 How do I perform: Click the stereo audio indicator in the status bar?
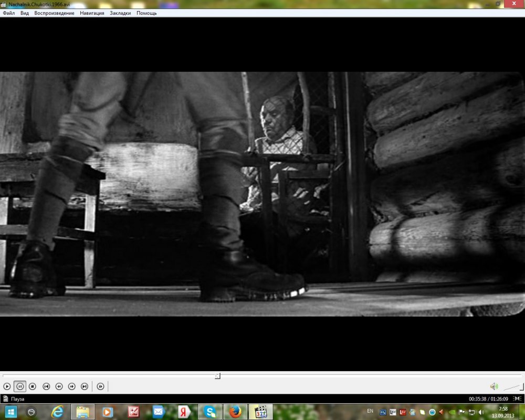click(517, 398)
